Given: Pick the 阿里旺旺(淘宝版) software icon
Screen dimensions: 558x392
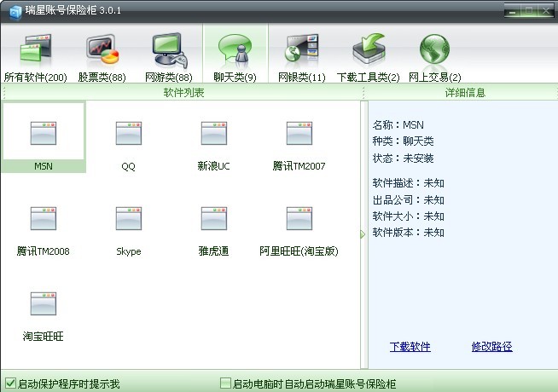Looking at the screenshot, I should [299, 218].
